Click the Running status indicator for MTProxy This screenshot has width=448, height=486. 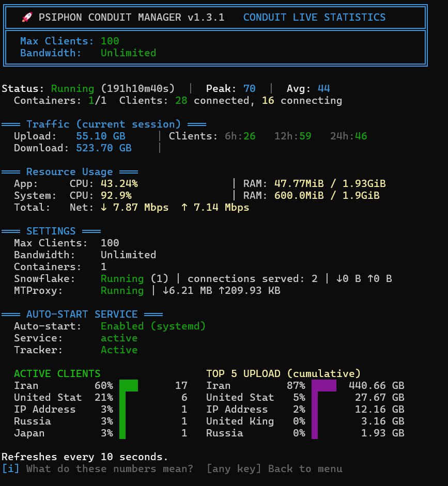tap(122, 290)
